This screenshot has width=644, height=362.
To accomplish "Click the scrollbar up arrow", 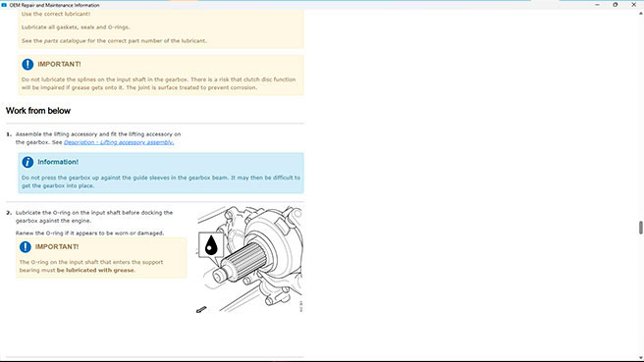I will 640,14.
